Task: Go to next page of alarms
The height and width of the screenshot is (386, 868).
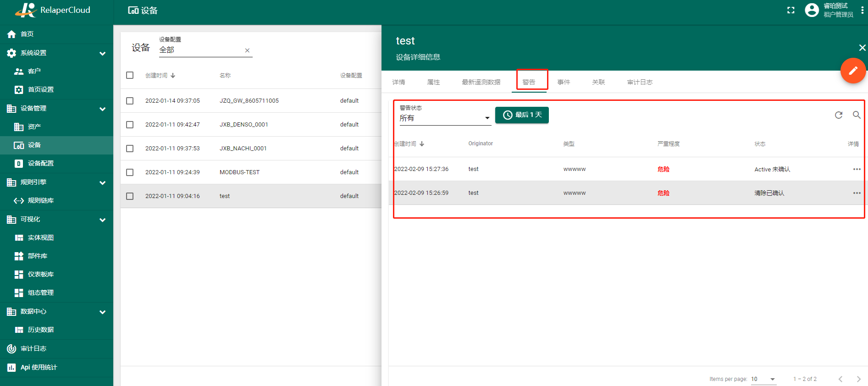Action: 858,379
